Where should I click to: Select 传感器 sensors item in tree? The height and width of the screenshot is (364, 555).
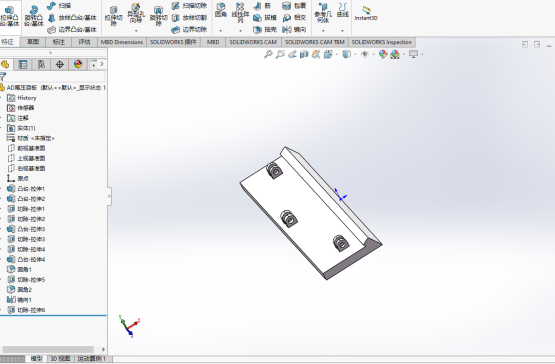[21, 108]
